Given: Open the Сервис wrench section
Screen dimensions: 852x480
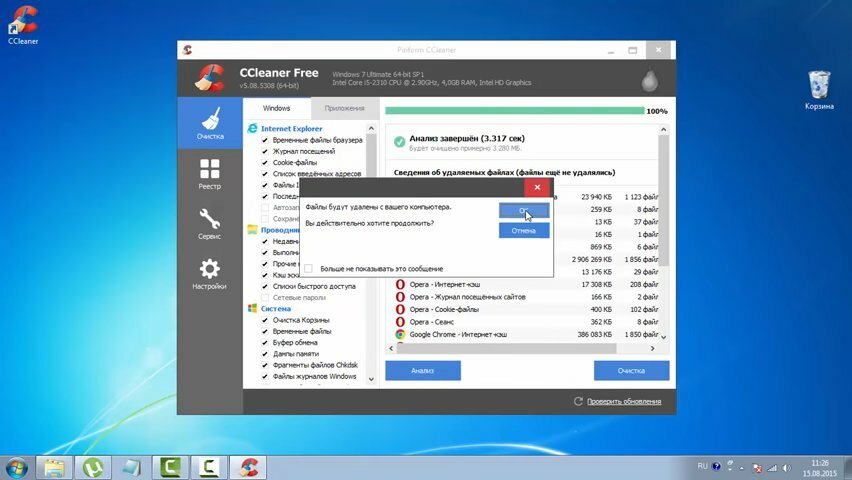Looking at the screenshot, I should click(x=210, y=224).
